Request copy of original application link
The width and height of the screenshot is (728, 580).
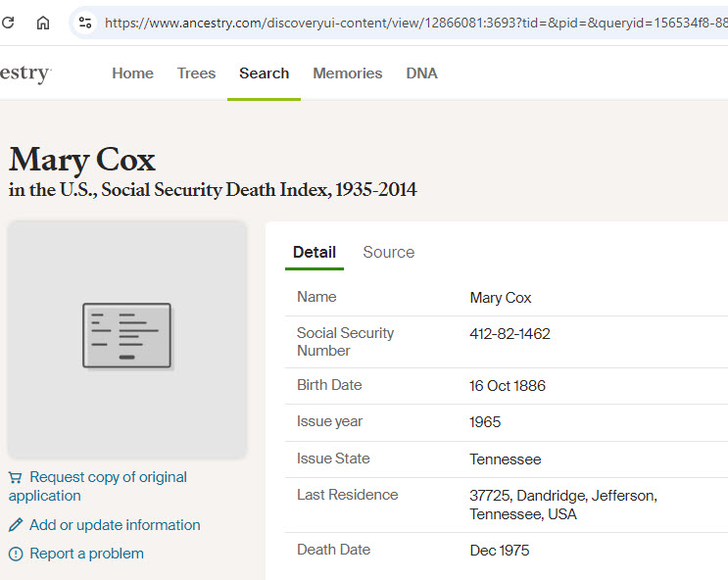(98, 486)
